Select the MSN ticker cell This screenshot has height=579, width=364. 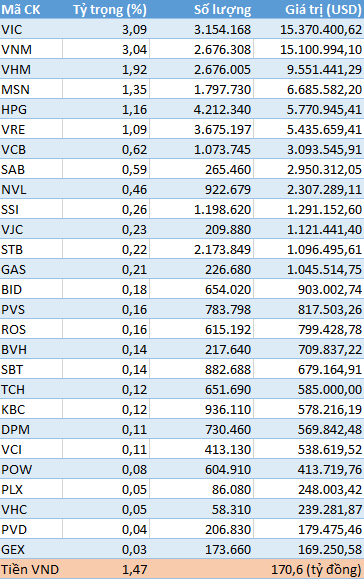tap(31, 89)
